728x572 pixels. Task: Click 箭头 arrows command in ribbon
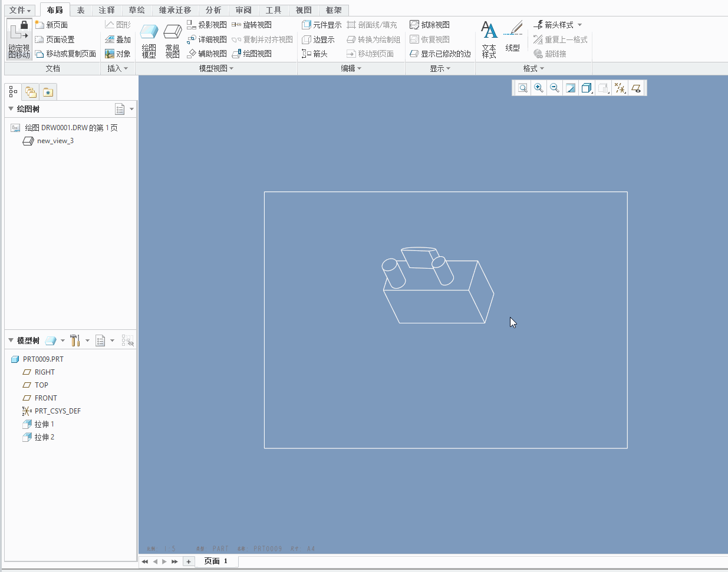[x=315, y=54]
